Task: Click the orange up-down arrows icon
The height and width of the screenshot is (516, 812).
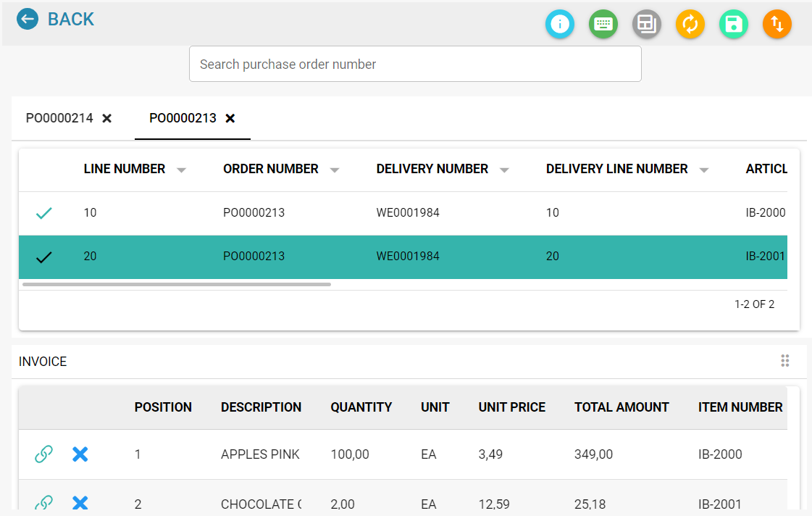Action: pos(777,24)
